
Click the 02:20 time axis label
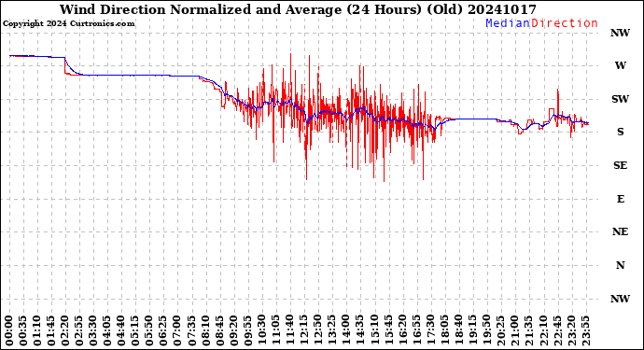(x=65, y=330)
